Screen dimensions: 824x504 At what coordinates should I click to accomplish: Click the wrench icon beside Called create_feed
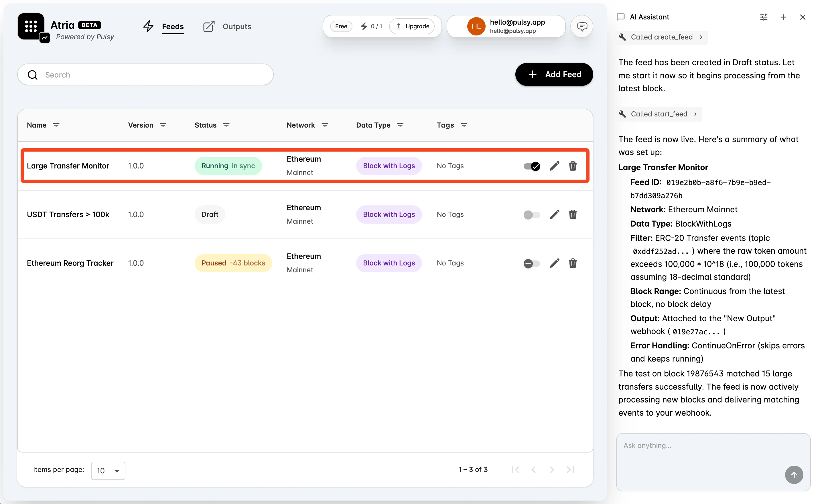tap(622, 37)
